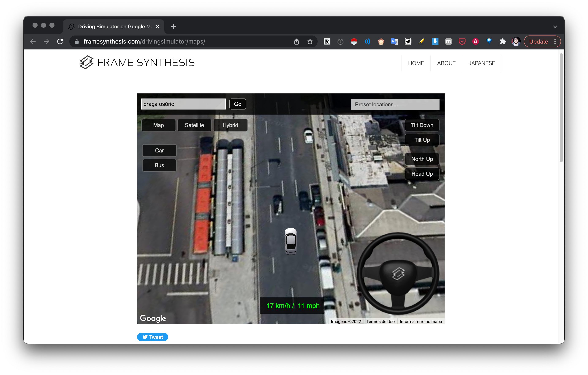Click the praça osório search field
Image resolution: width=588 pixels, height=375 pixels.
click(183, 104)
